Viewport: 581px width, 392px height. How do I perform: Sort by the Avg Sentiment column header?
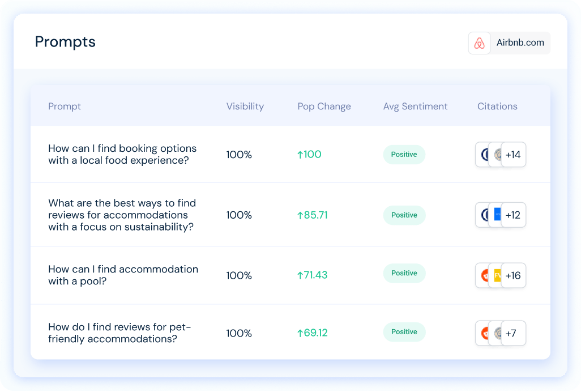coord(415,106)
